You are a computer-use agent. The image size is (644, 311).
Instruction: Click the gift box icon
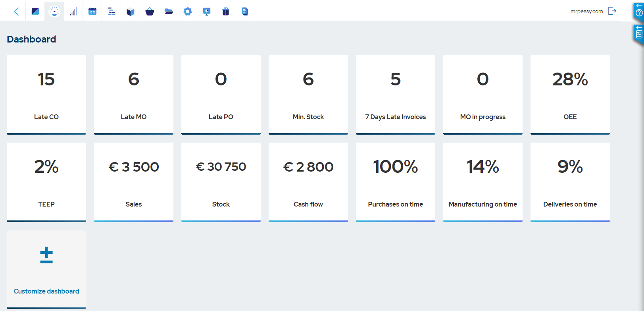coord(226,12)
